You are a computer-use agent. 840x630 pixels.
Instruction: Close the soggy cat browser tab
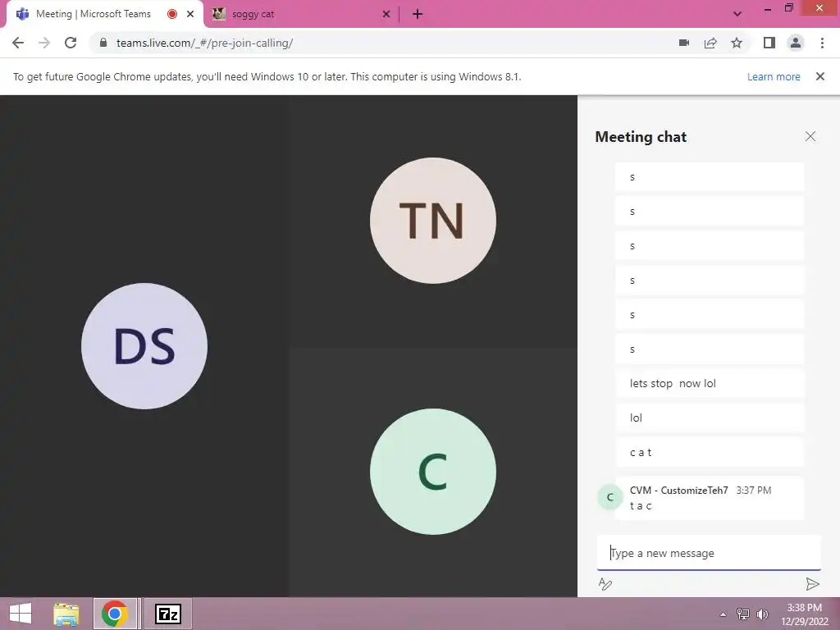(386, 14)
